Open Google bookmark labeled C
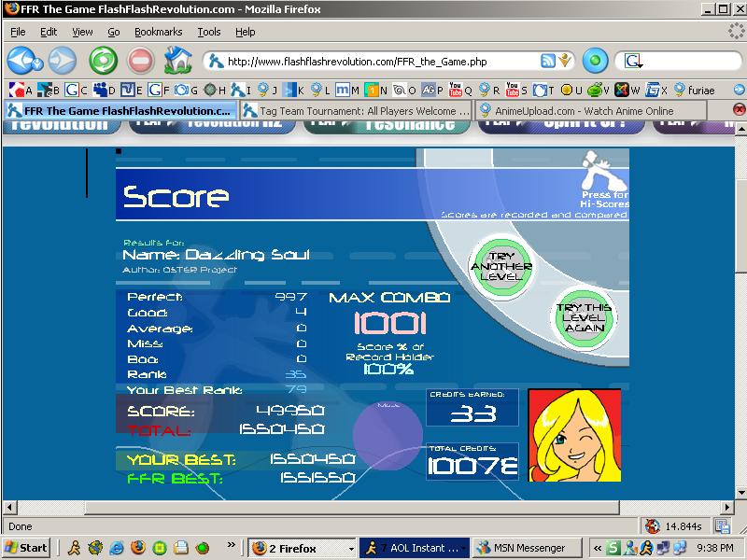The width and height of the screenshot is (747, 560). pos(76,90)
